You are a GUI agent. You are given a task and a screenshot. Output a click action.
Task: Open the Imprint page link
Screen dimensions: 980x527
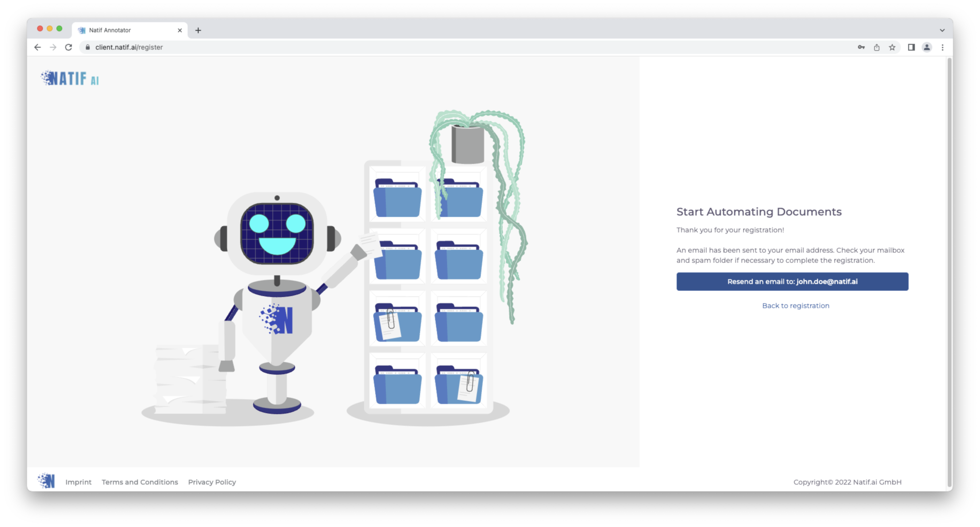(x=78, y=482)
